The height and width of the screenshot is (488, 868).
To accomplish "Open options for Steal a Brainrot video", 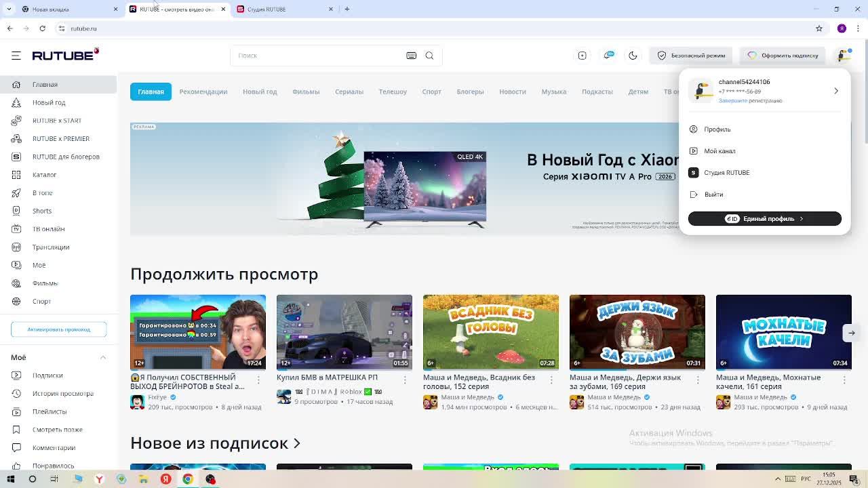I will coord(258,380).
